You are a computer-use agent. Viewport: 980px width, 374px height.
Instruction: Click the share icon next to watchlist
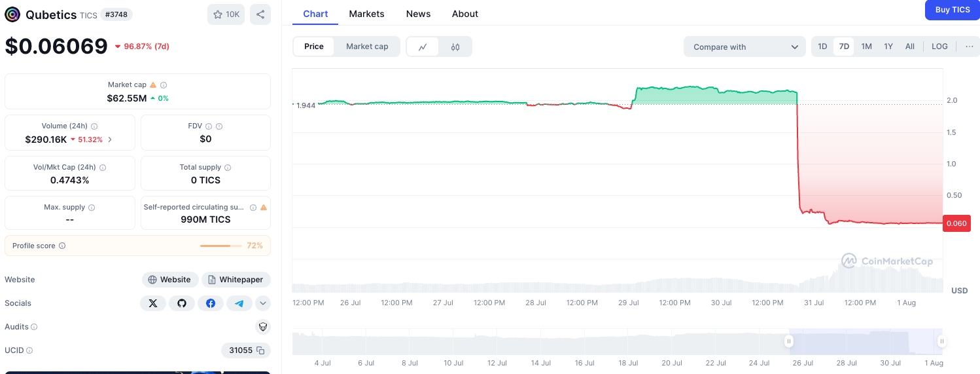260,14
